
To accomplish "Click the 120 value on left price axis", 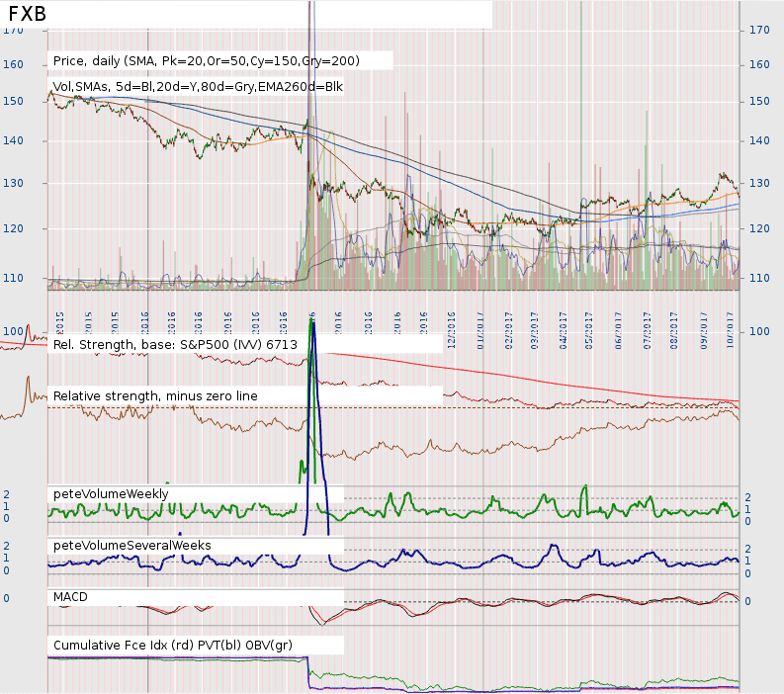I will click(x=13, y=228).
